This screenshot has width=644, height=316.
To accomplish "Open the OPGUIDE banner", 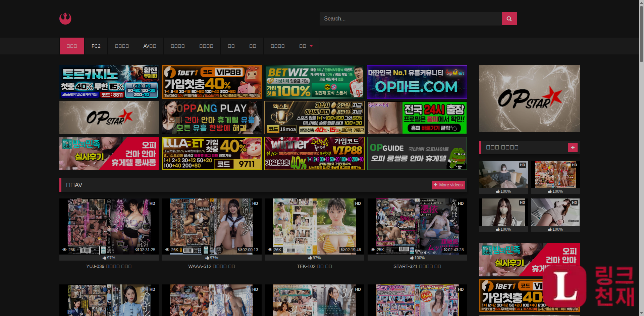I will (417, 153).
